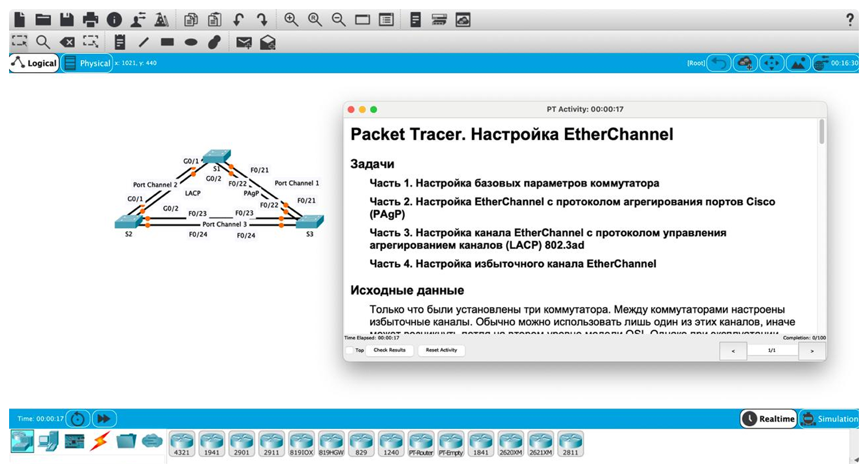The height and width of the screenshot is (473, 868).
Task: Switch to Realtime mode
Action: tap(769, 418)
